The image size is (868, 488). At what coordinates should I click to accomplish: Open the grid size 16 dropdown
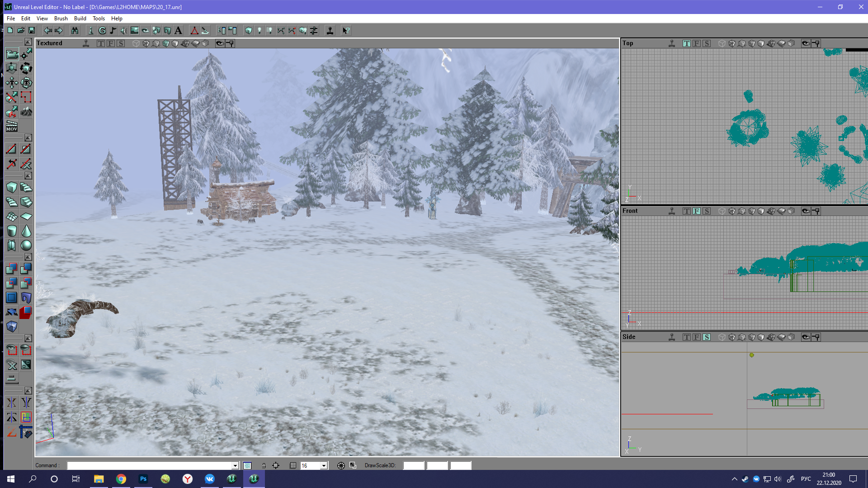tap(324, 465)
